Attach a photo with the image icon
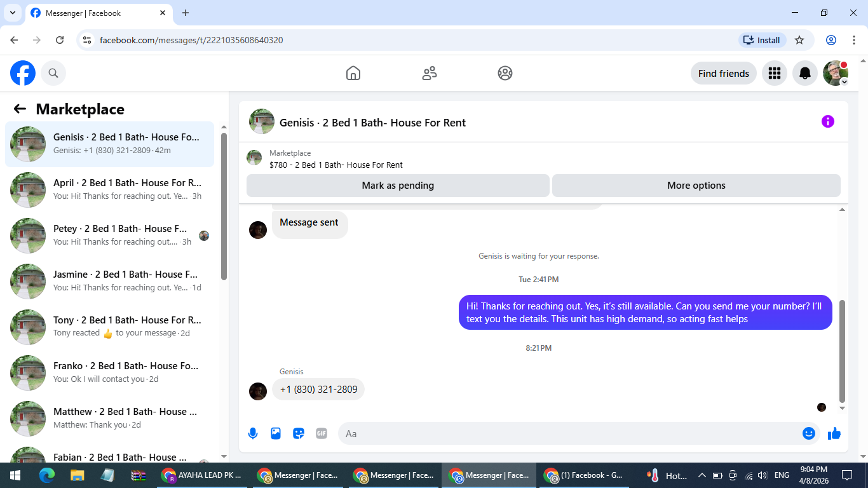868x488 pixels. [276, 433]
